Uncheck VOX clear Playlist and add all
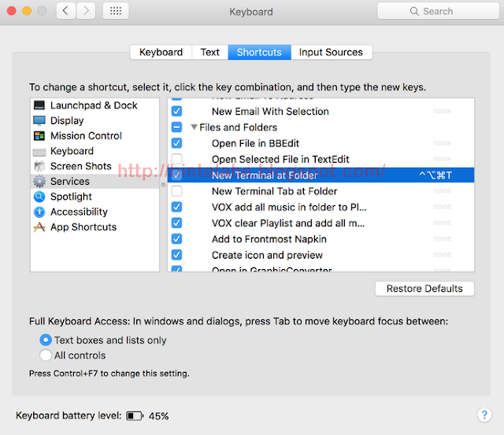Image resolution: width=504 pixels, height=435 pixels. (176, 223)
